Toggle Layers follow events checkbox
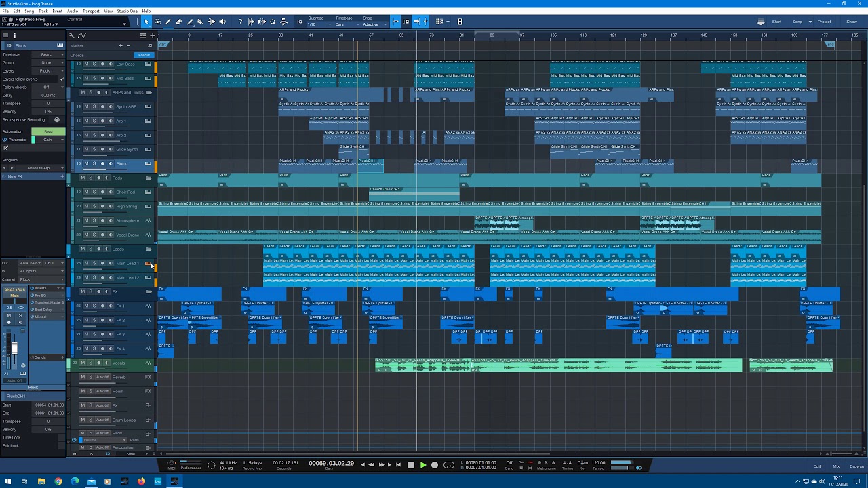Screen dimensions: 868x488 pyautogui.click(x=61, y=79)
